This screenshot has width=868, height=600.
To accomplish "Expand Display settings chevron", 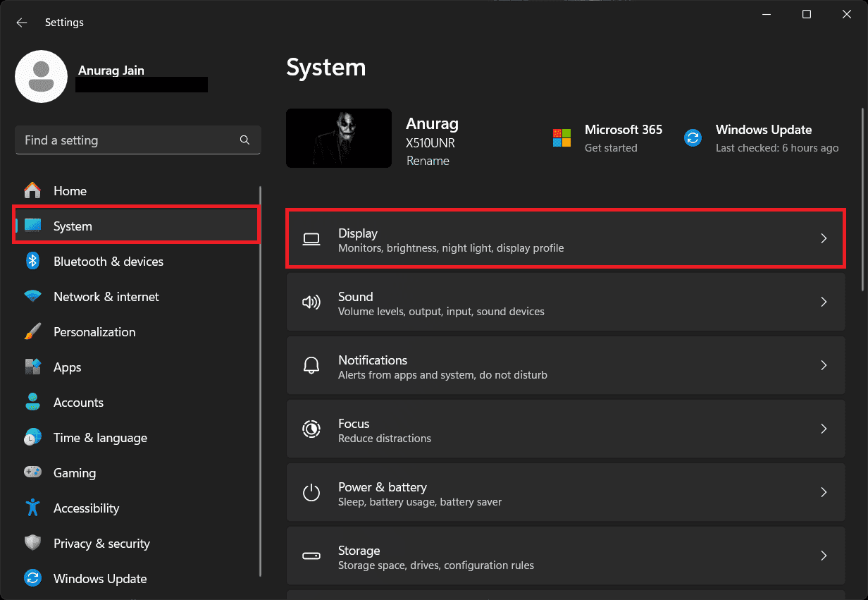I will 824,239.
